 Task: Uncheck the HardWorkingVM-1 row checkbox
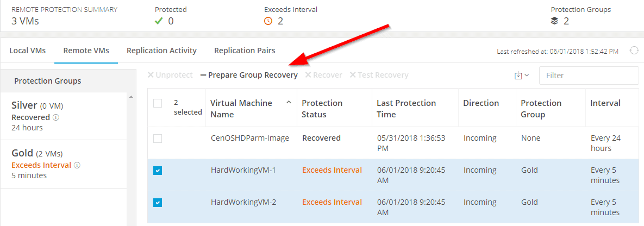158,171
